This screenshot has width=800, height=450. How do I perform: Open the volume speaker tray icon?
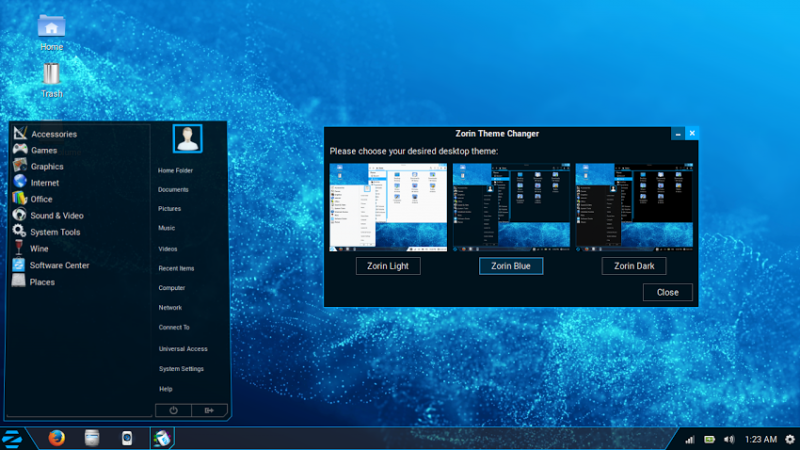pos(730,439)
